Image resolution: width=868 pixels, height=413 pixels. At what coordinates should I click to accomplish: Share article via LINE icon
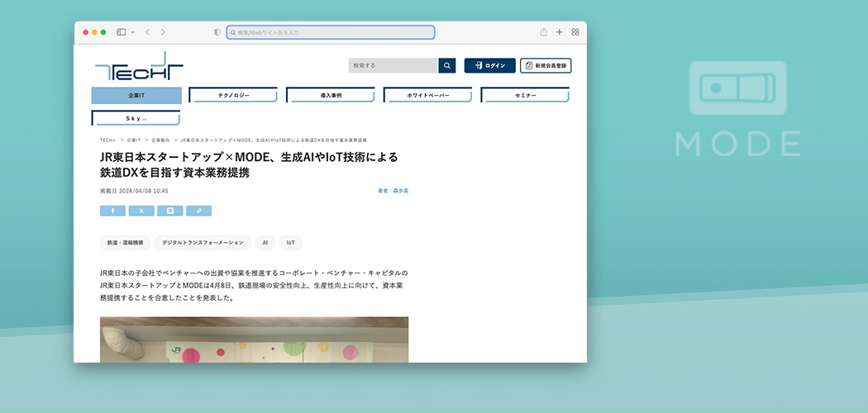[x=169, y=211]
